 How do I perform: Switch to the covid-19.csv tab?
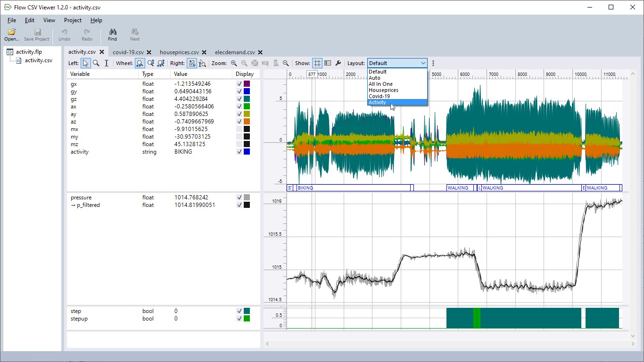(128, 52)
